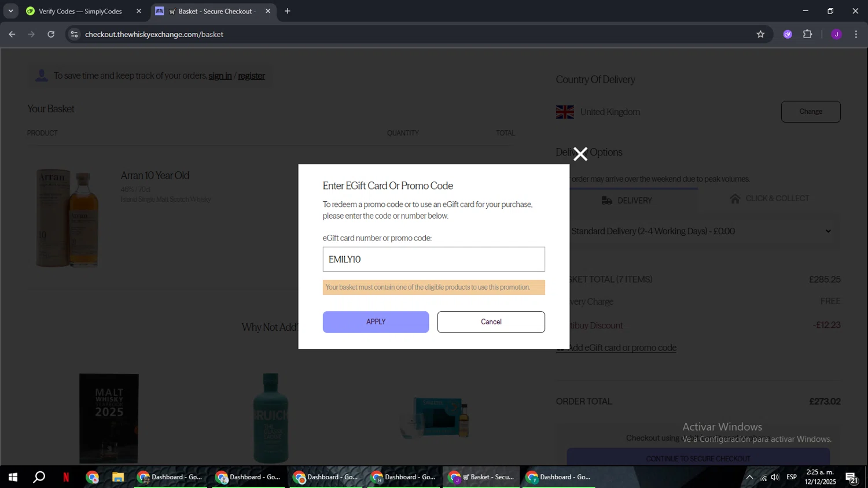This screenshot has height=488, width=868.
Task: Close the Basket Secure Checkout tab
Action: (268, 11)
